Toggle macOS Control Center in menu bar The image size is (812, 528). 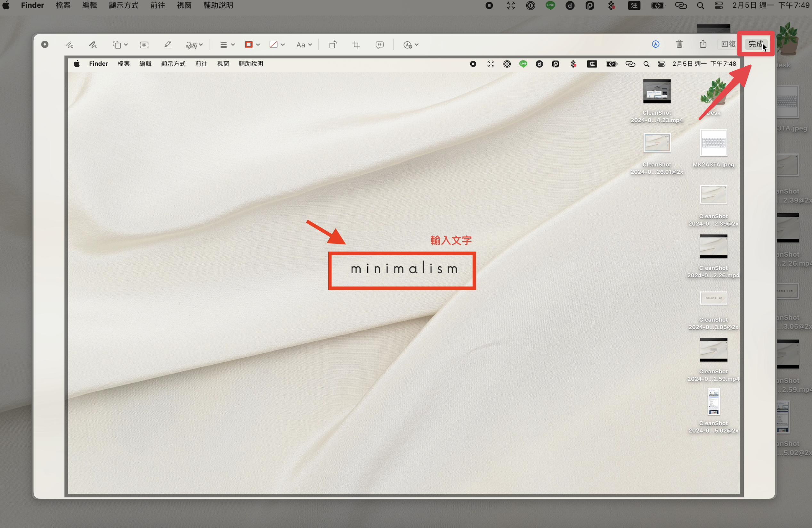point(719,5)
